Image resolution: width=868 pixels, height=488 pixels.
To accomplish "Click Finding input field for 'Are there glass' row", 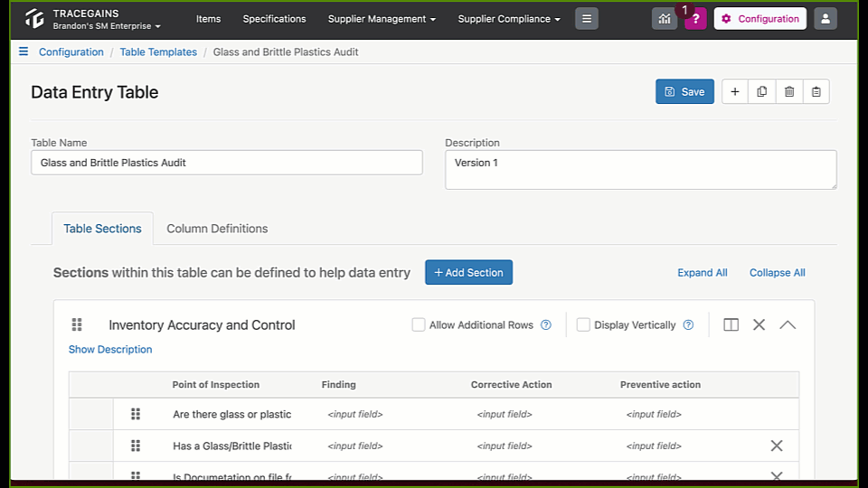I will click(x=354, y=414).
